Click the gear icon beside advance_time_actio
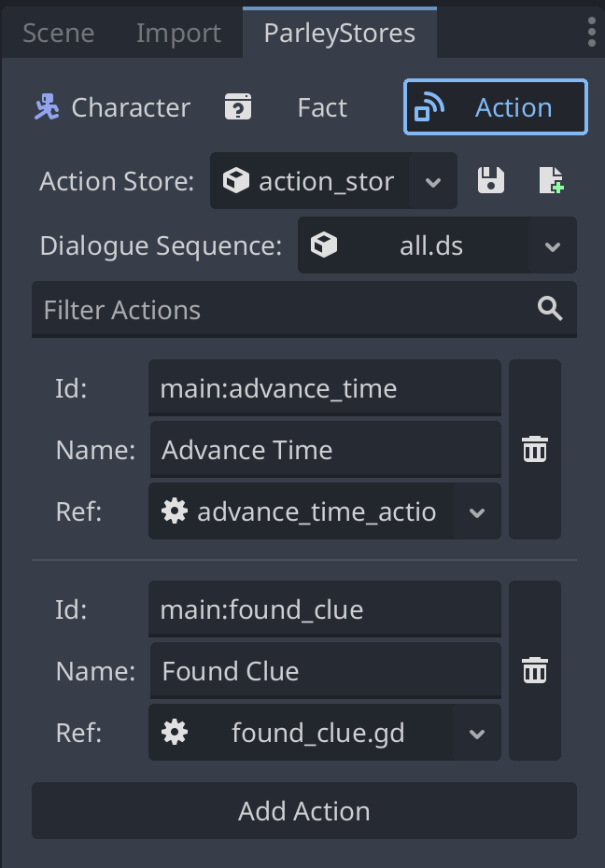This screenshot has height=868, width=605. coord(176,511)
